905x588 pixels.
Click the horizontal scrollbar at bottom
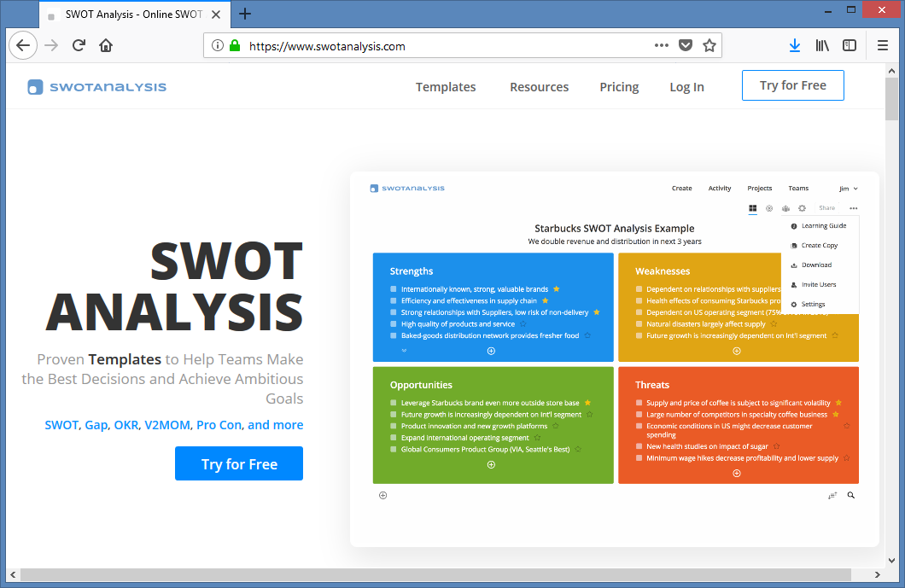click(435, 574)
